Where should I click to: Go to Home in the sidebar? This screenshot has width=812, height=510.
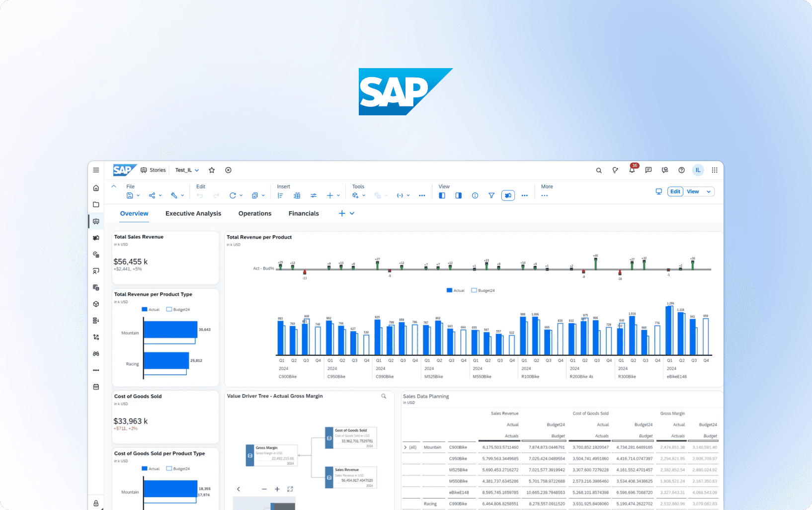(x=96, y=188)
